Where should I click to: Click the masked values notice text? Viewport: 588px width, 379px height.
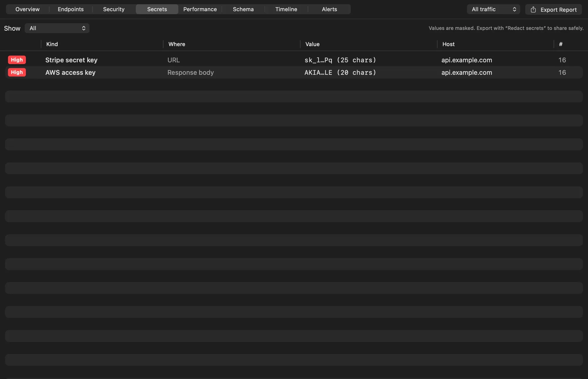tap(506, 28)
